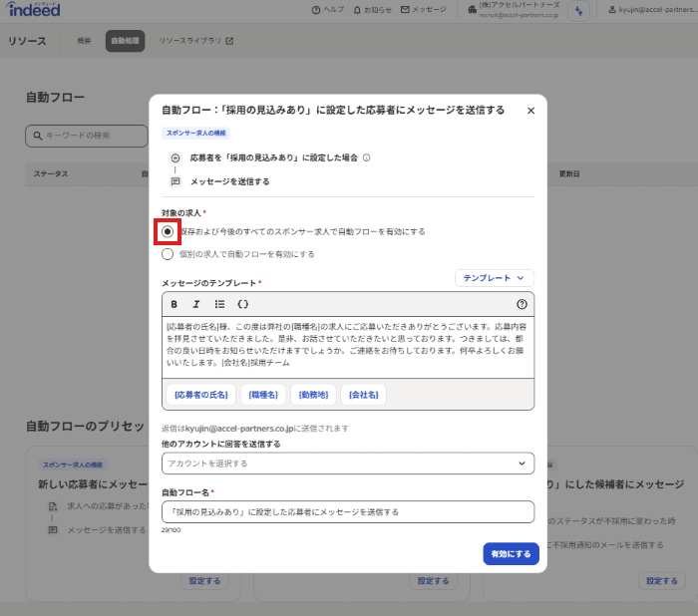Open the アカウントを選択する dropdown
This screenshot has width=698, height=616.
(x=347, y=463)
